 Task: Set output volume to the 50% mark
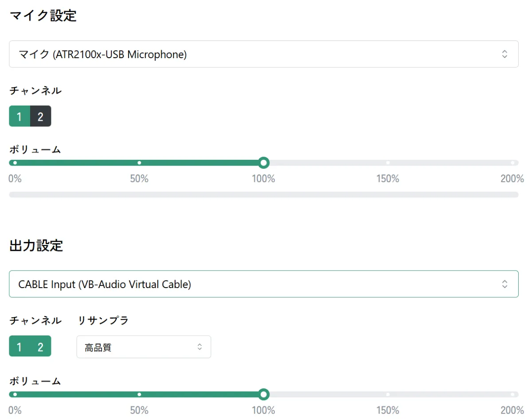(x=139, y=394)
